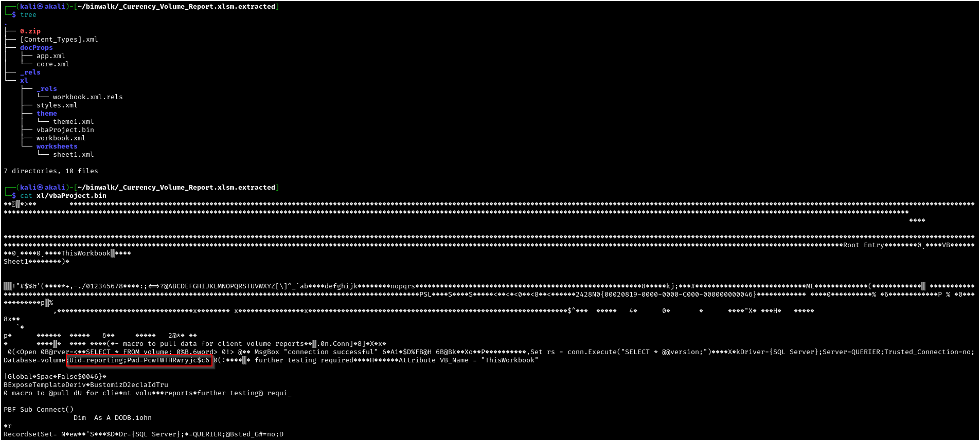This screenshot has width=980, height=441.
Task: Select the [Content_Types].xml entry
Action: (x=59, y=40)
